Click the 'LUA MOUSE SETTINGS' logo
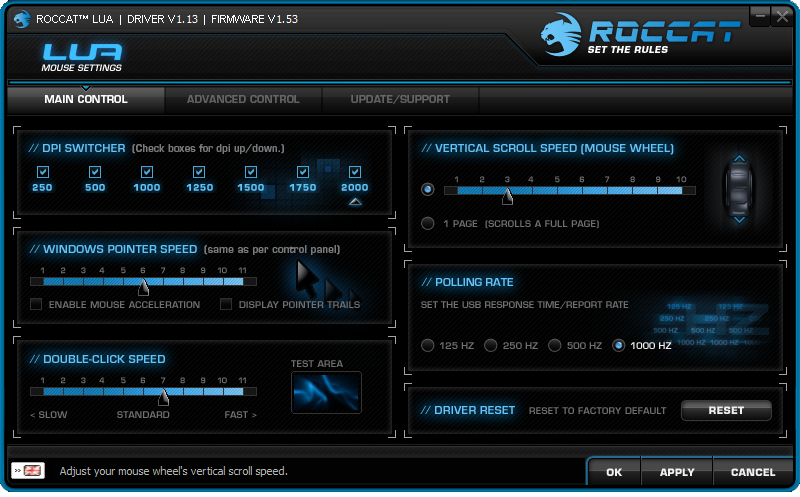Viewport: 800px width, 497px height. tap(82, 57)
